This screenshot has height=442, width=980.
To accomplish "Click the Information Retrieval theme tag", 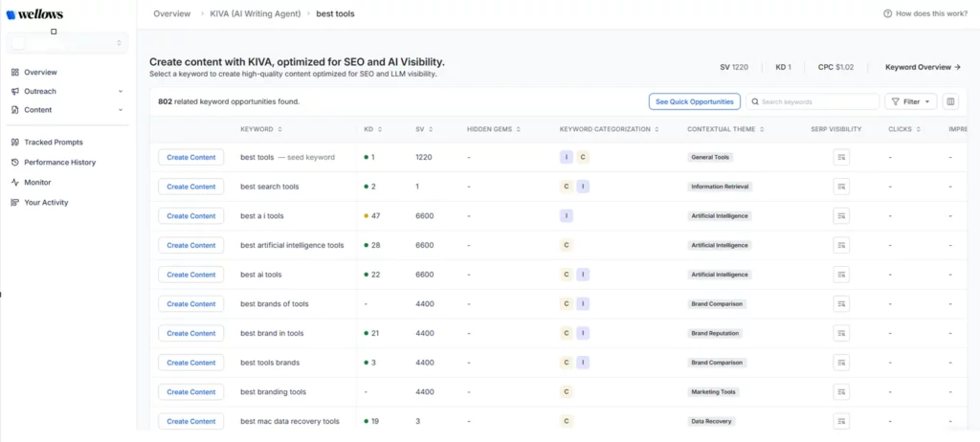I will 720,187.
